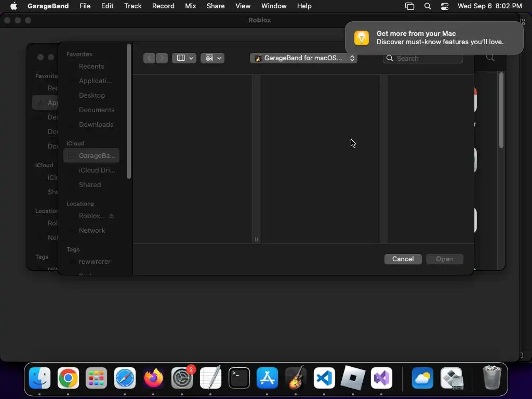The width and height of the screenshot is (532, 399).
Task: Open Visual Studio Code from the Dock
Action: pyautogui.click(x=324, y=378)
